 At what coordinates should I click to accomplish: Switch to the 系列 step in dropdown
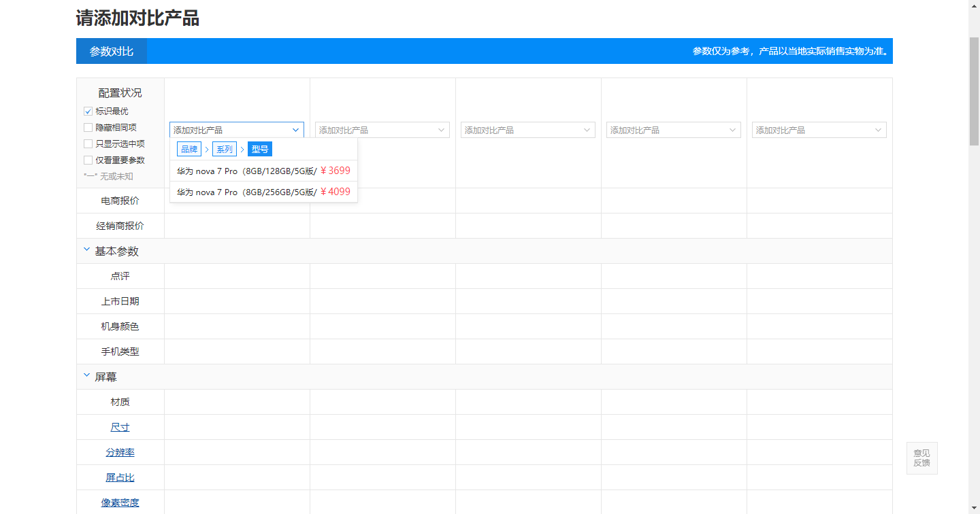click(225, 149)
